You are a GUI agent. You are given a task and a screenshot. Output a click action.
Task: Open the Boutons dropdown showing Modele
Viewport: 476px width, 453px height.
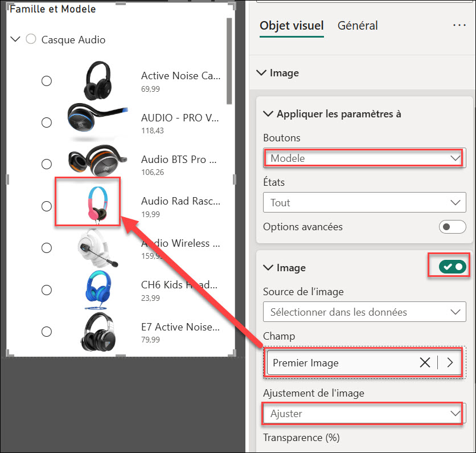pos(364,158)
